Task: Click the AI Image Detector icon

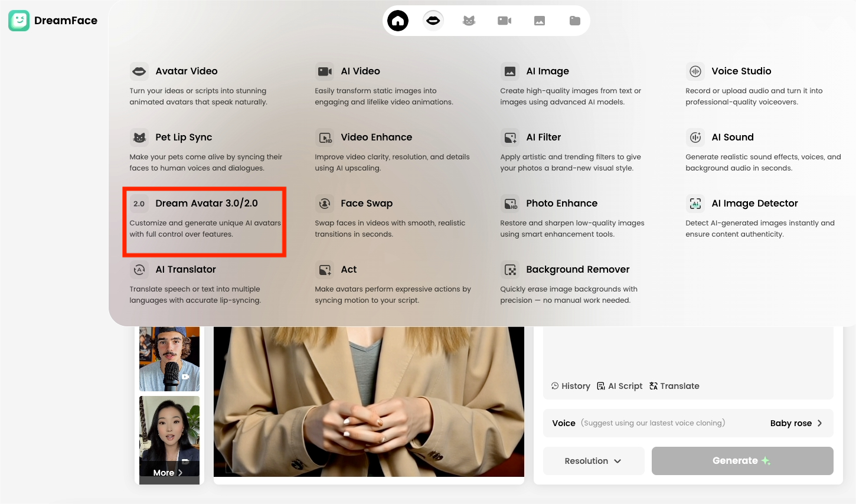Action: [x=695, y=204]
